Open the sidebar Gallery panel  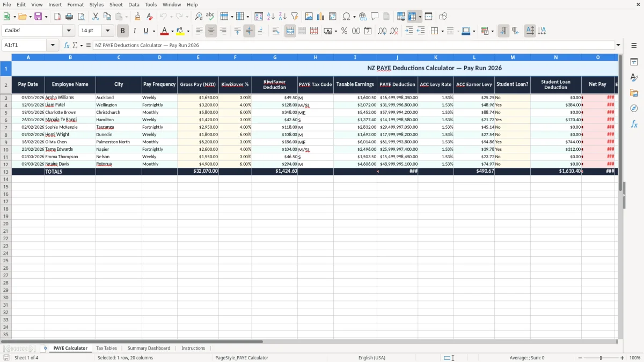point(634,93)
